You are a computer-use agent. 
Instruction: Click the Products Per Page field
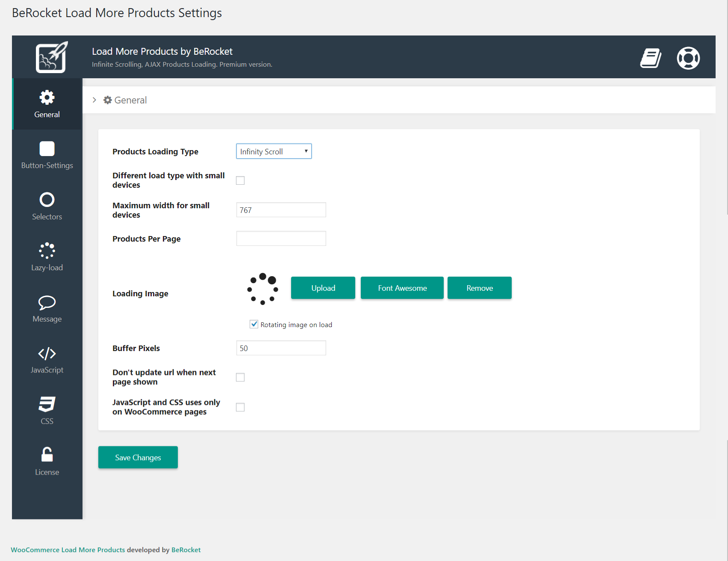coord(281,239)
